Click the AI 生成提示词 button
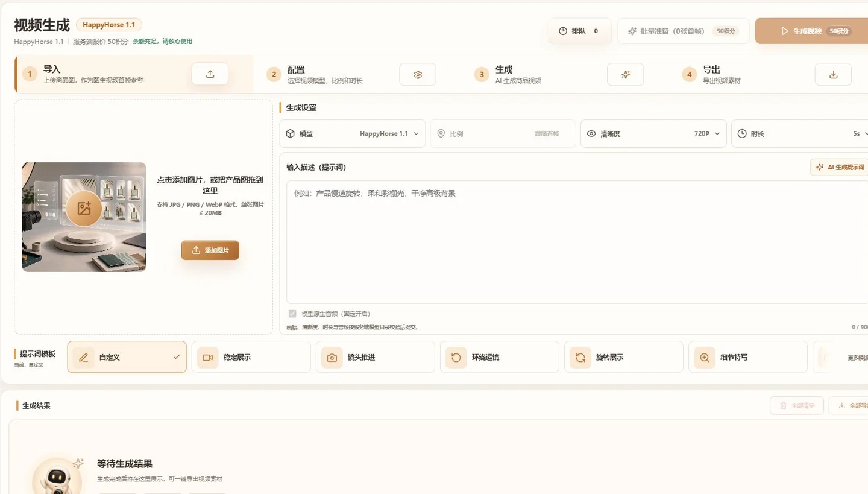 [840, 167]
